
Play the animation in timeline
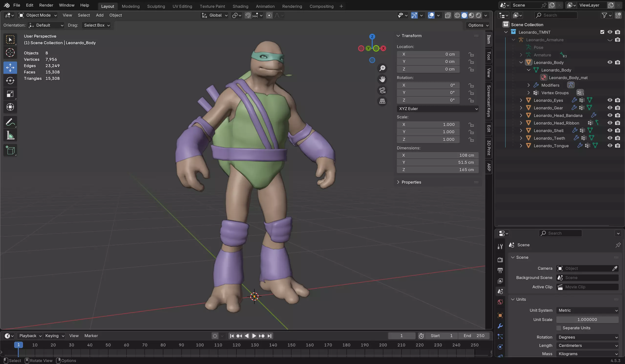click(254, 336)
